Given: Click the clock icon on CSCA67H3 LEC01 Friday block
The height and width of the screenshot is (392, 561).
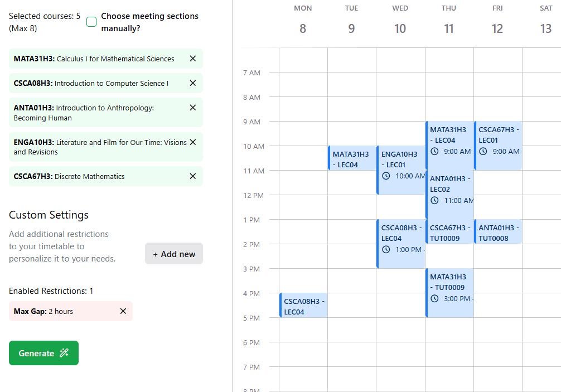Looking at the screenshot, I should 483,151.
